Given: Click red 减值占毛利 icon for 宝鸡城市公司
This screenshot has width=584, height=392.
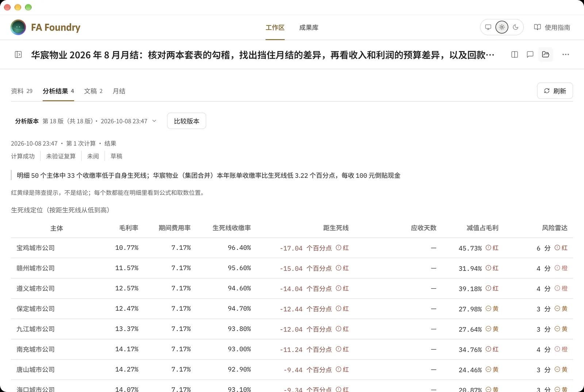Looking at the screenshot, I should coord(488,248).
